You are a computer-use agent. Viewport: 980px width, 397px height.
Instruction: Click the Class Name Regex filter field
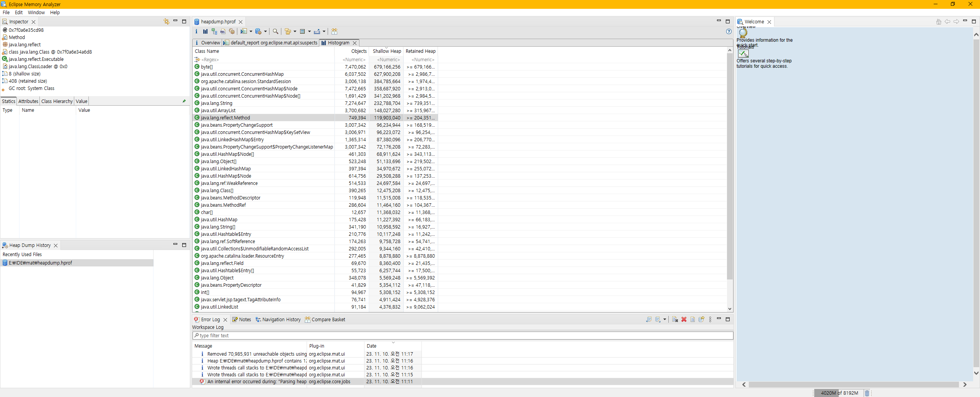[x=263, y=60]
